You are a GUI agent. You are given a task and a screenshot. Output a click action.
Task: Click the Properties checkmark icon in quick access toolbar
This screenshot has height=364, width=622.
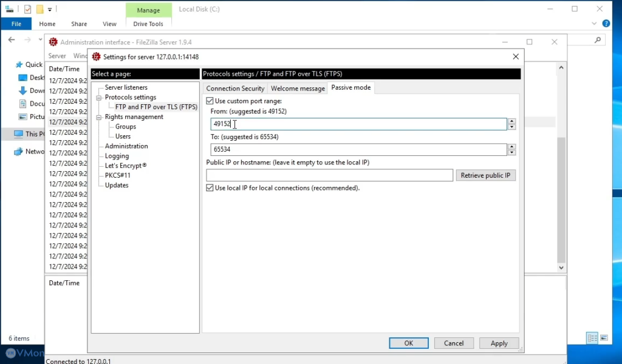[x=27, y=9]
